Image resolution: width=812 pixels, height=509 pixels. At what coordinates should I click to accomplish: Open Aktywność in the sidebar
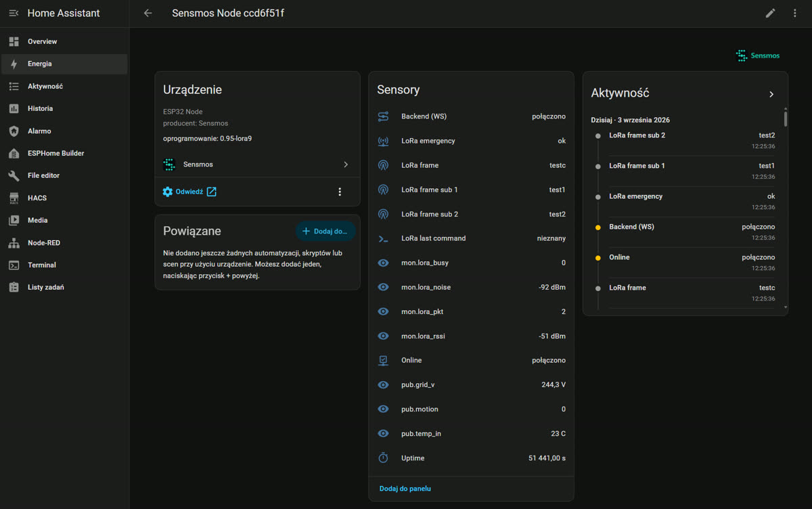coord(64,87)
